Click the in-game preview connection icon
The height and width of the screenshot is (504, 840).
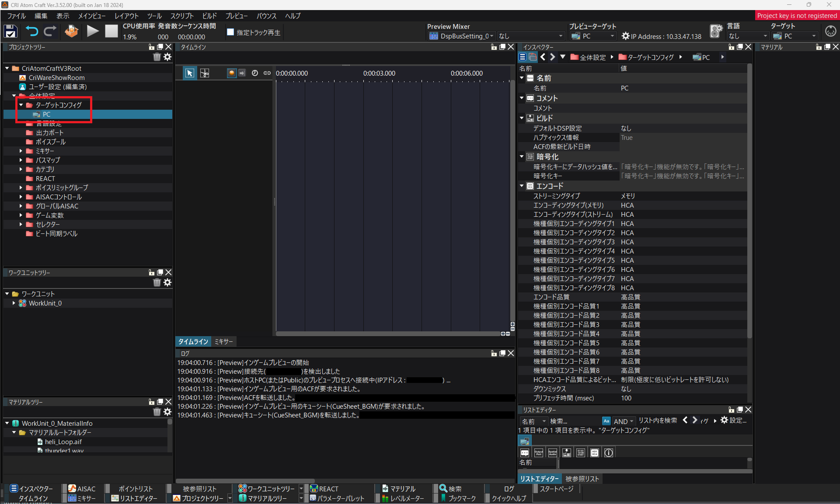click(716, 31)
